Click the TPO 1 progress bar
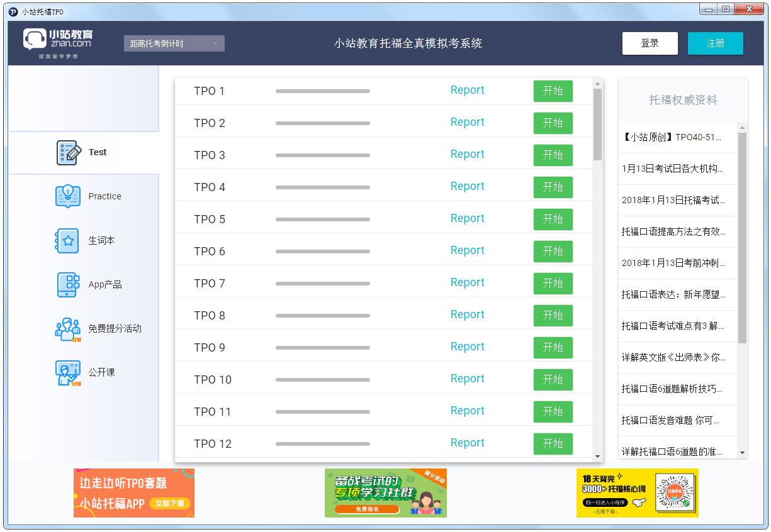The image size is (771, 532). tap(323, 91)
